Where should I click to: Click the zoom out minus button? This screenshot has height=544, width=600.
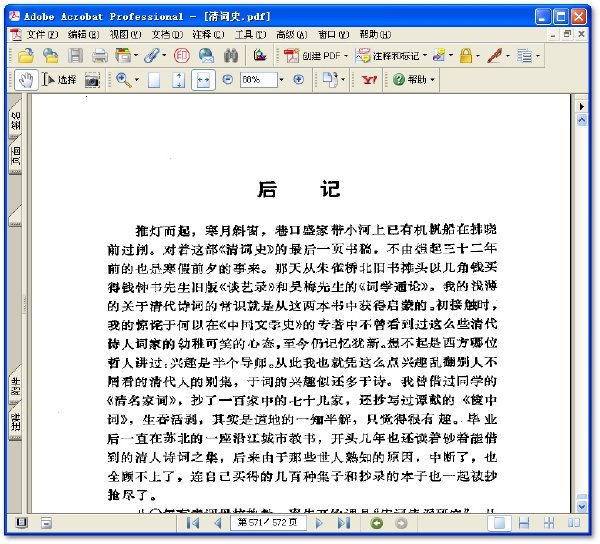point(228,80)
